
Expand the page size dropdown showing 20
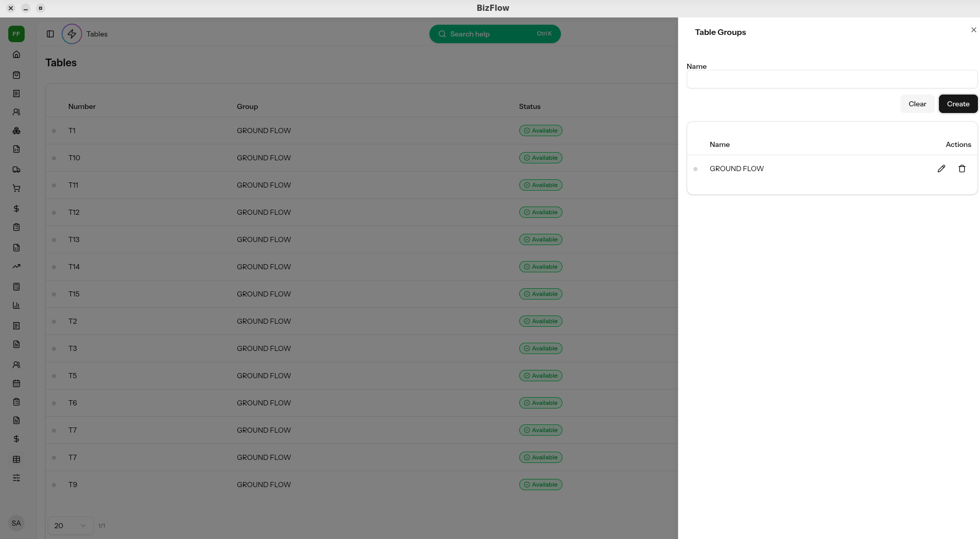70,526
